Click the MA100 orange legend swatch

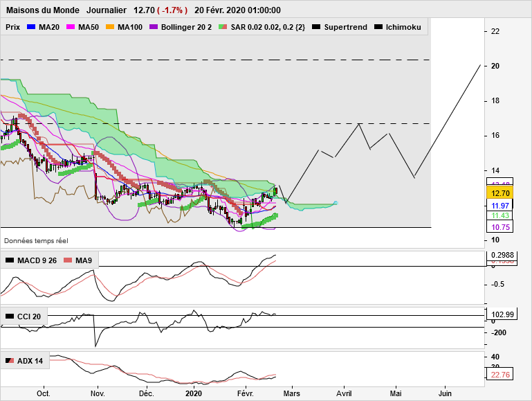pyautogui.click(x=110, y=27)
